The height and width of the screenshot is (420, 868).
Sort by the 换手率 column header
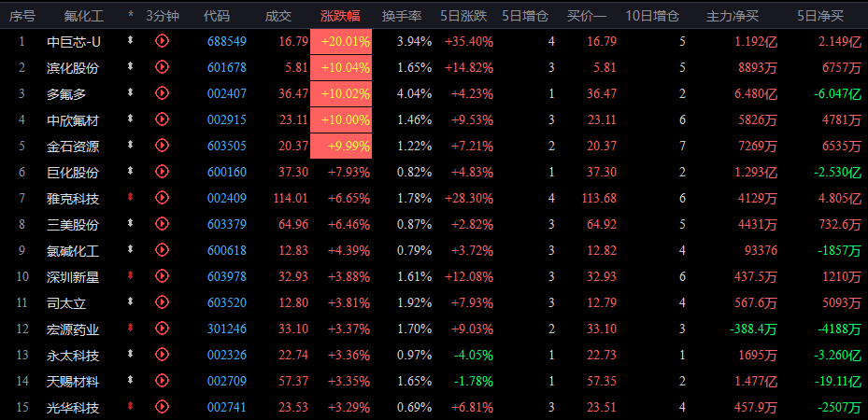[402, 16]
